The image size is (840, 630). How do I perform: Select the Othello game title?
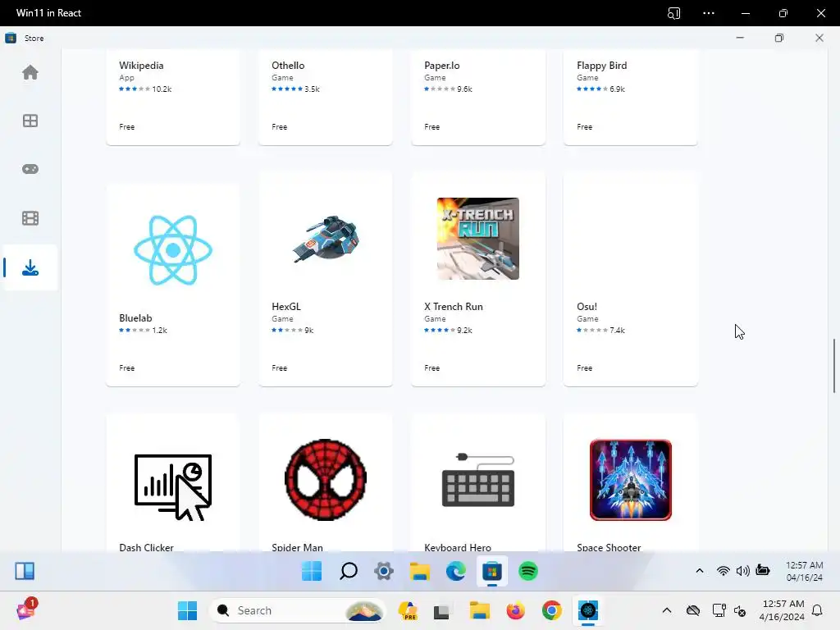click(x=288, y=66)
